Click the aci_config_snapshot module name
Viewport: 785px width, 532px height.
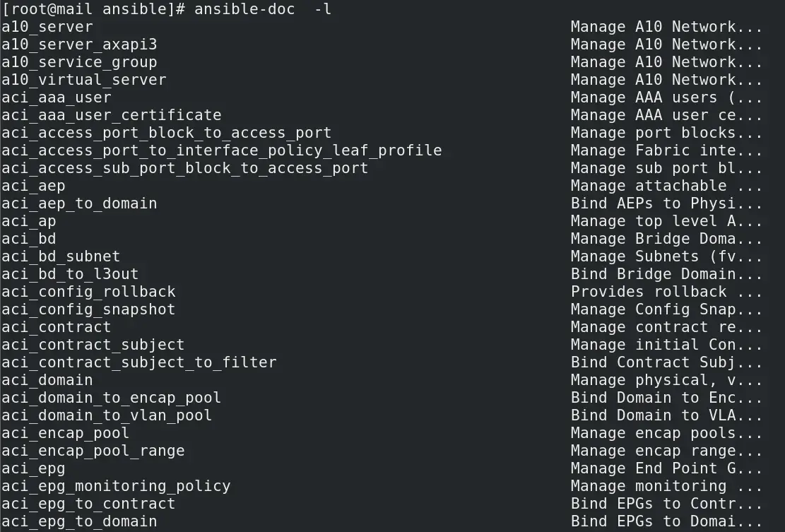[x=88, y=309]
